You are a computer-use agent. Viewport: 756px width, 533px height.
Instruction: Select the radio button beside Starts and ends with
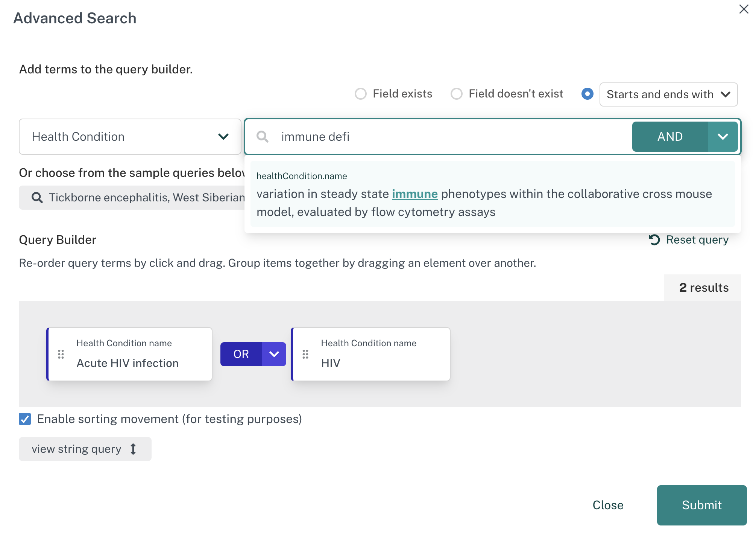587,94
